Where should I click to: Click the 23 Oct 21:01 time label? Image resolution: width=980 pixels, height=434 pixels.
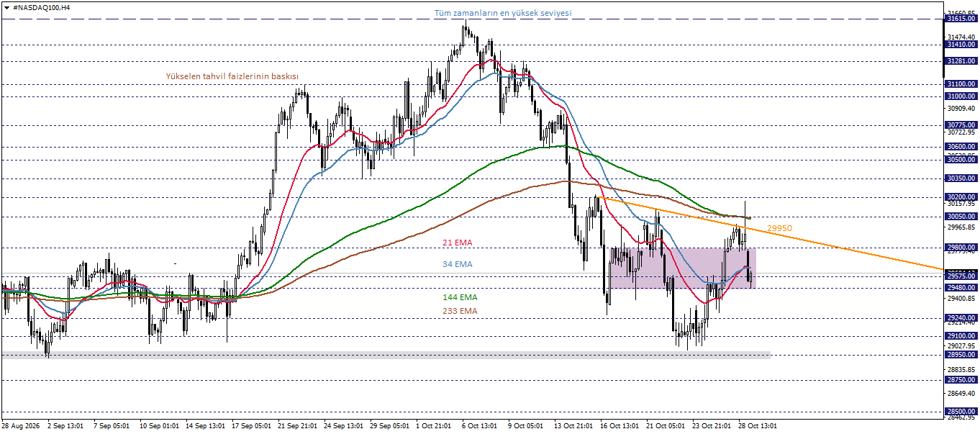[x=712, y=425]
